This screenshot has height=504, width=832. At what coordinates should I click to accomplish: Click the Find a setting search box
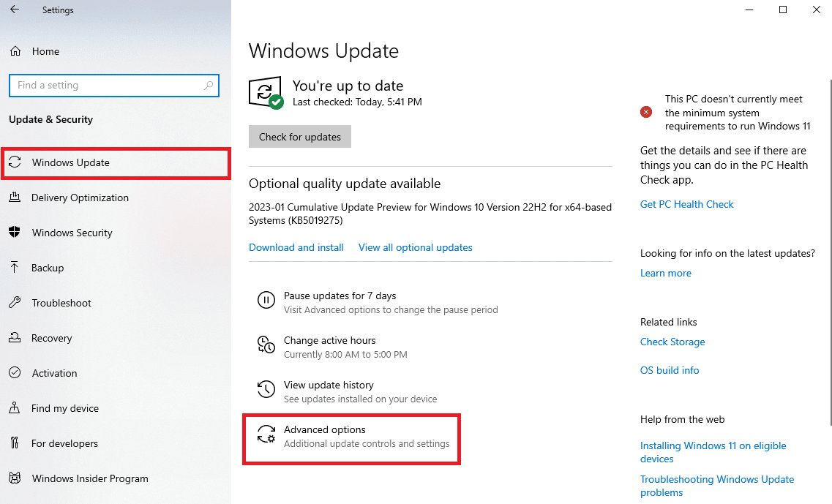pyautogui.click(x=114, y=86)
